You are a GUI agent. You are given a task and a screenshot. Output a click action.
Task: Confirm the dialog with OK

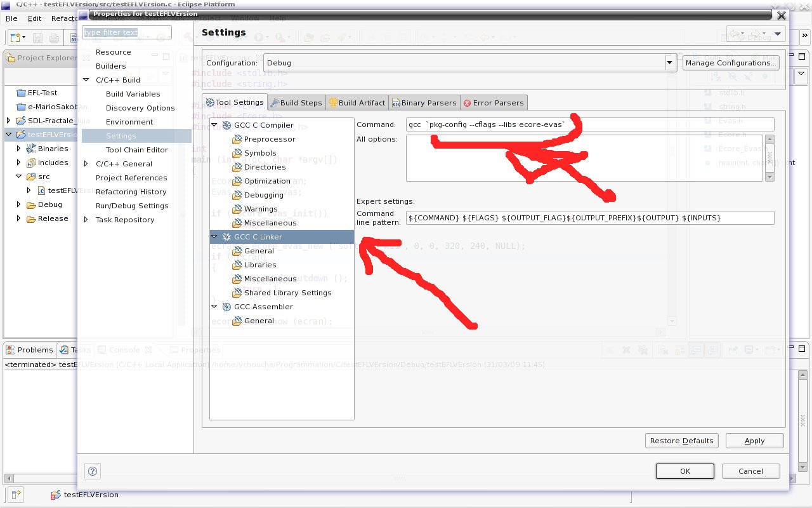pos(684,471)
